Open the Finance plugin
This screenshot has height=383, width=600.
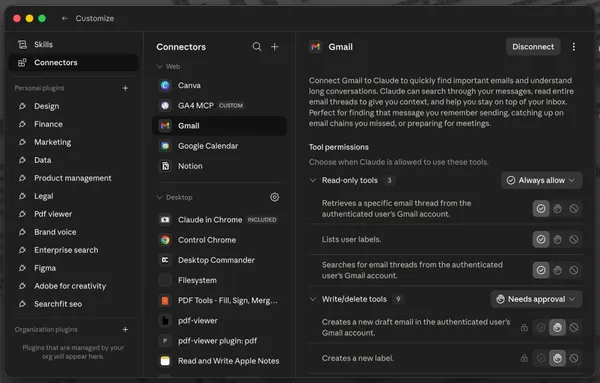point(73,124)
